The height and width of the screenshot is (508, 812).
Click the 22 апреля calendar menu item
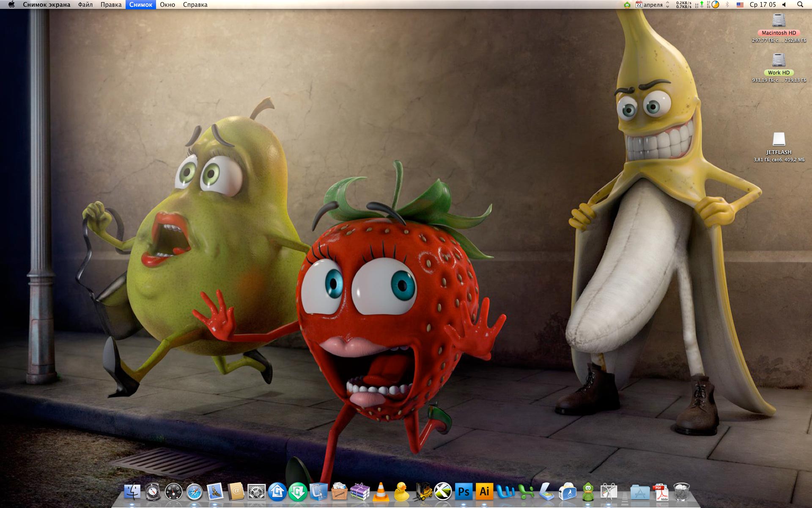pos(649,5)
